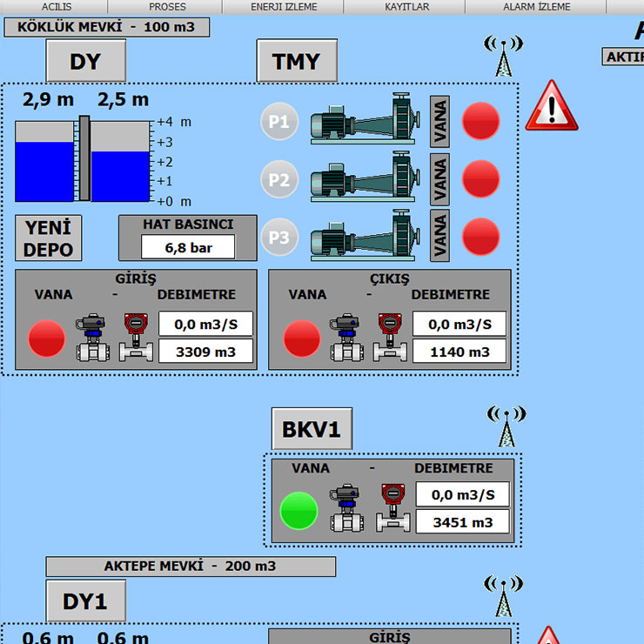The image size is (644, 644).
Task: Click the left tank level gauge
Action: [44, 161]
